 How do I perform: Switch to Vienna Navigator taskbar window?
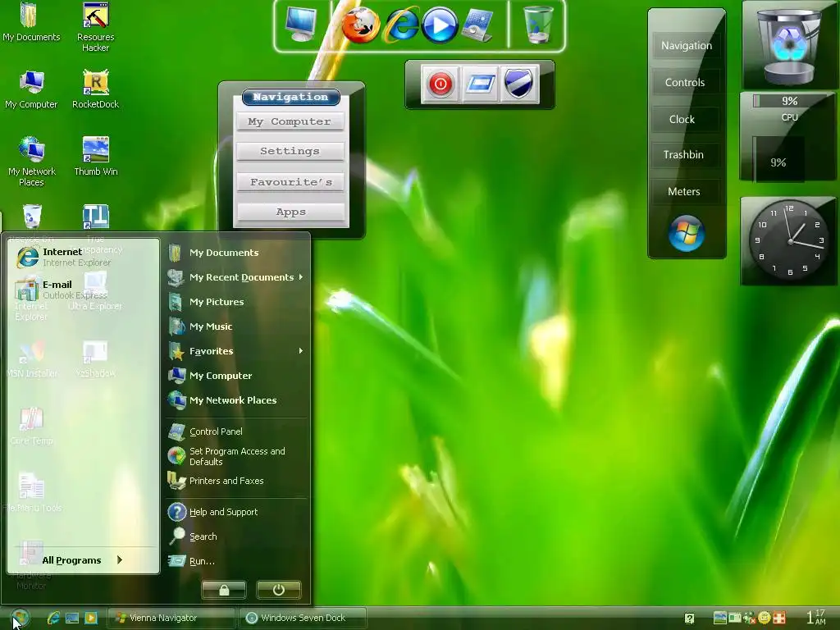pyautogui.click(x=171, y=618)
